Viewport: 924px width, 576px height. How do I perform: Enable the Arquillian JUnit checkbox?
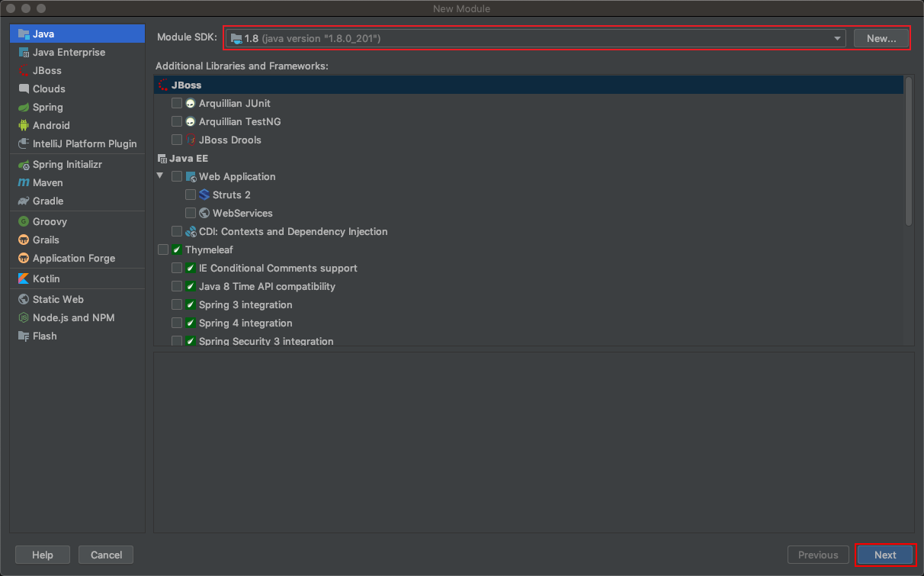[x=177, y=103]
